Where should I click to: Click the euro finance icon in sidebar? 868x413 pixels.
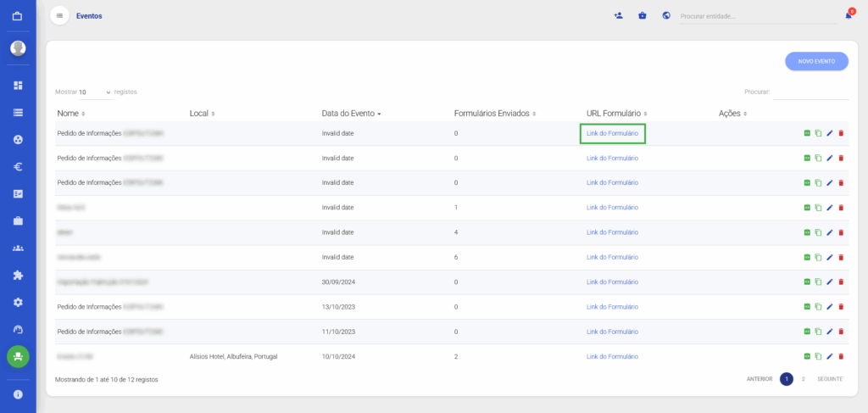18,166
